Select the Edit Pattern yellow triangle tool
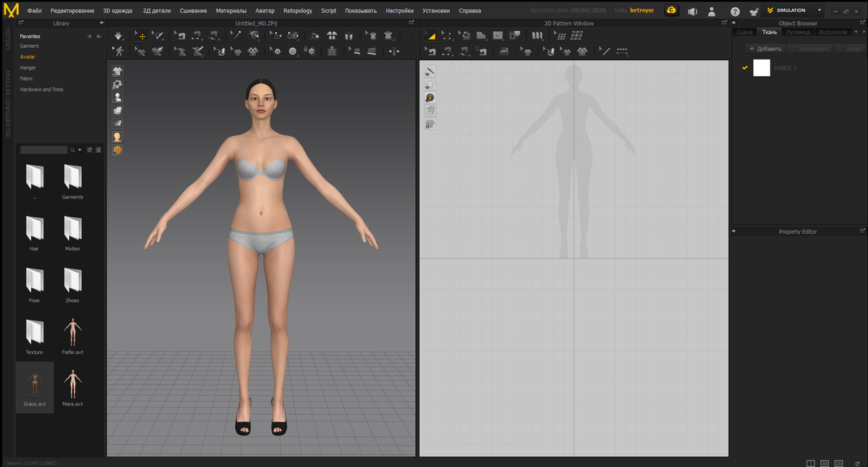The image size is (868, 467). (x=430, y=35)
